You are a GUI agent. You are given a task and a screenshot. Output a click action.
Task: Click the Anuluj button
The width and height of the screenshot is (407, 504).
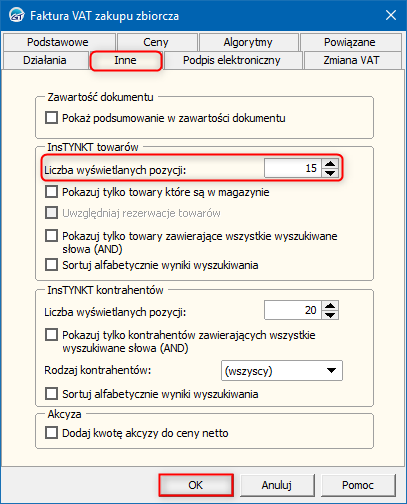coord(277,485)
